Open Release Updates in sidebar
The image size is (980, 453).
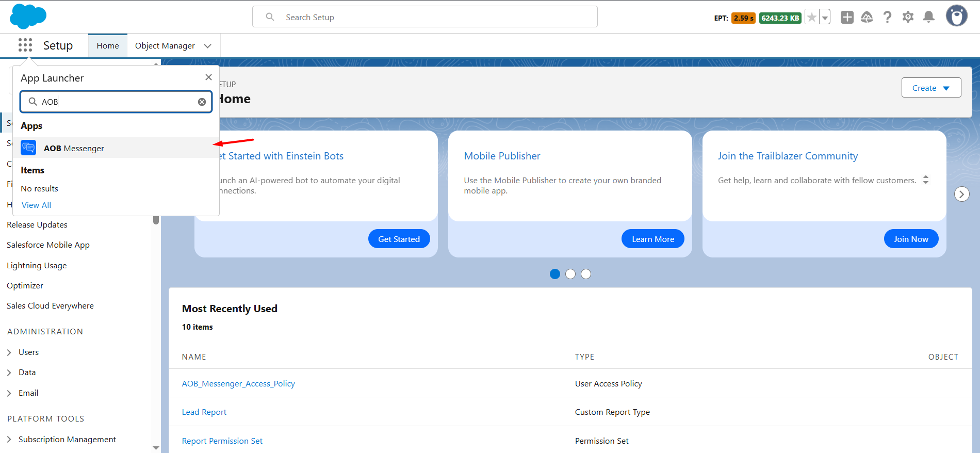(37, 225)
